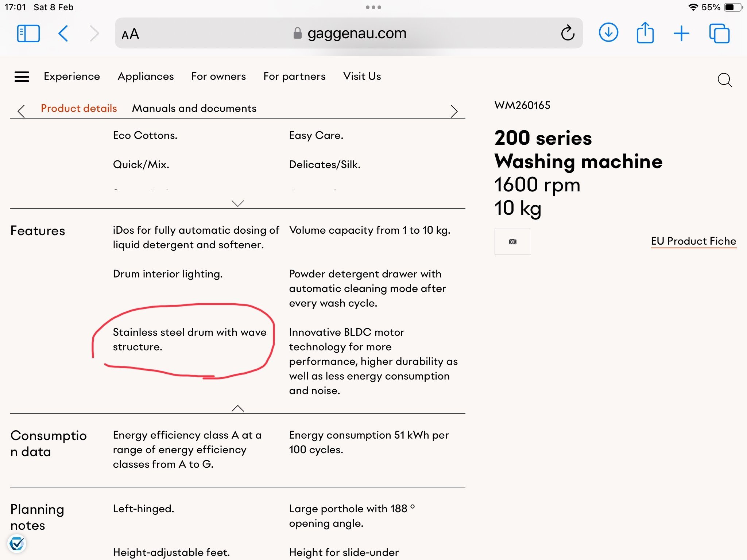Select 'Large porthole with 188° opening angle.'

[x=352, y=516]
